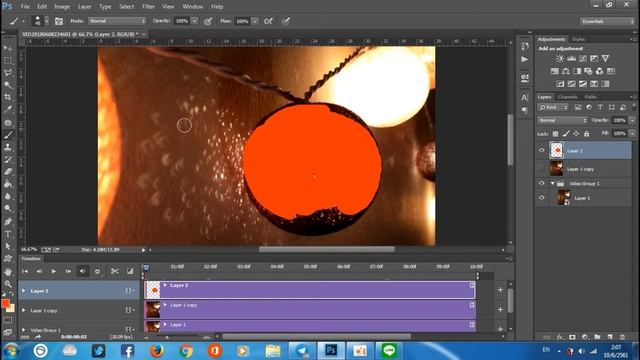This screenshot has height=360, width=640.
Task: Open the brush Opacity slider dropdown
Action: [195, 21]
